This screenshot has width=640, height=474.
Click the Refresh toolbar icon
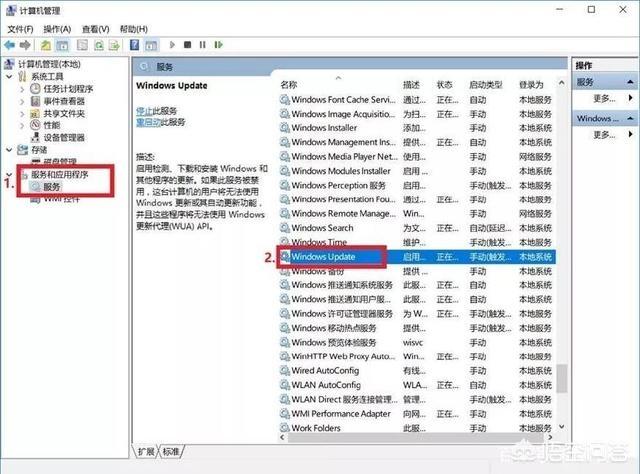[99, 45]
